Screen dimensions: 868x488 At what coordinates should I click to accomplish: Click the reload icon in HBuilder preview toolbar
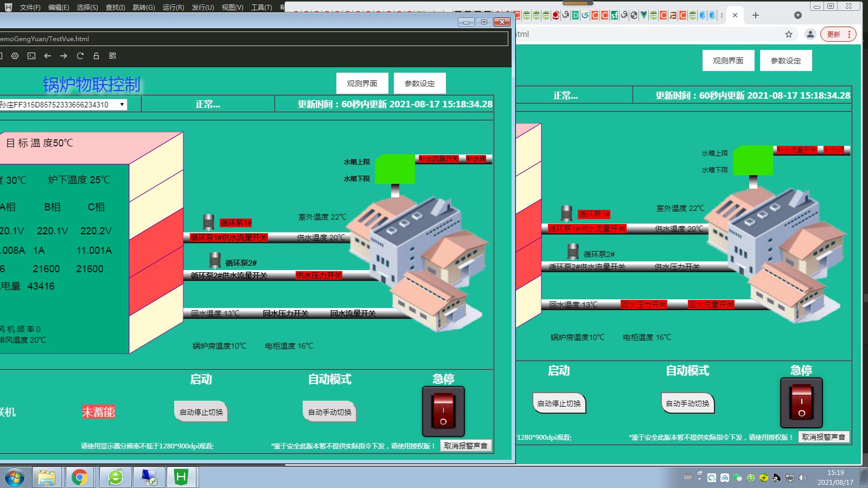pos(80,56)
